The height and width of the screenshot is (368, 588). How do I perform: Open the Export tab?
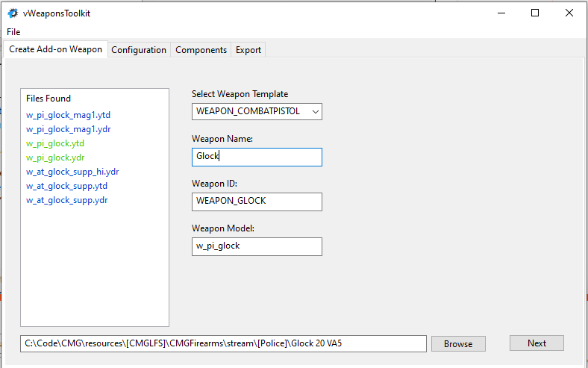248,50
